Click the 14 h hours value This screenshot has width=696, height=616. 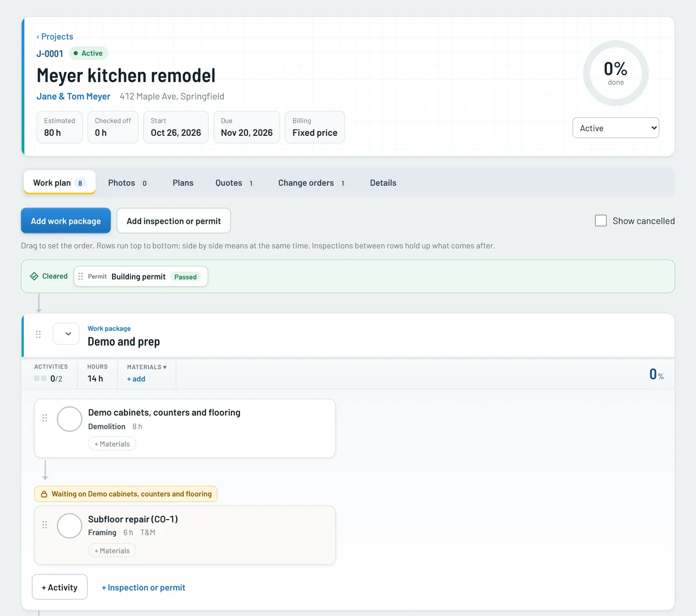95,379
